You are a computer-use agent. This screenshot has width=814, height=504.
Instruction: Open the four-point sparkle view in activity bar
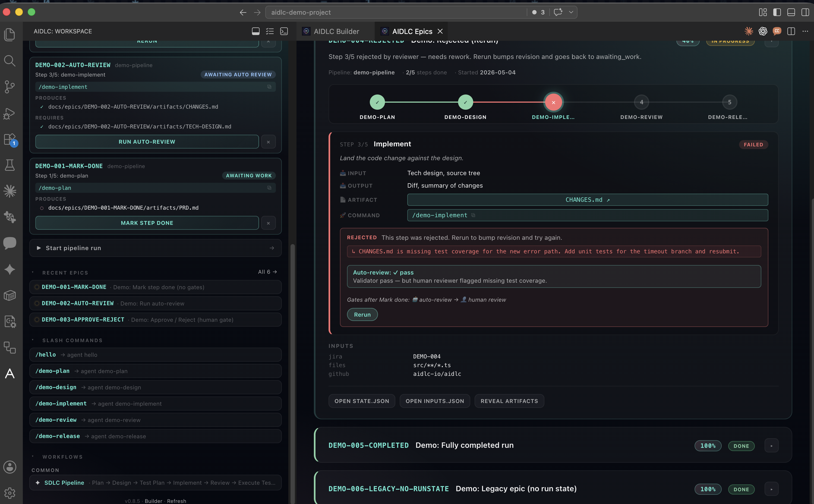pos(10,269)
